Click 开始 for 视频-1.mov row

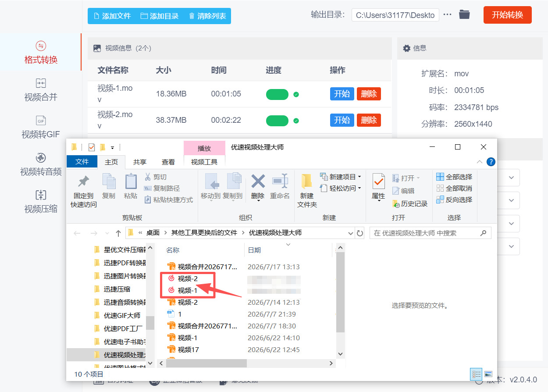342,94
